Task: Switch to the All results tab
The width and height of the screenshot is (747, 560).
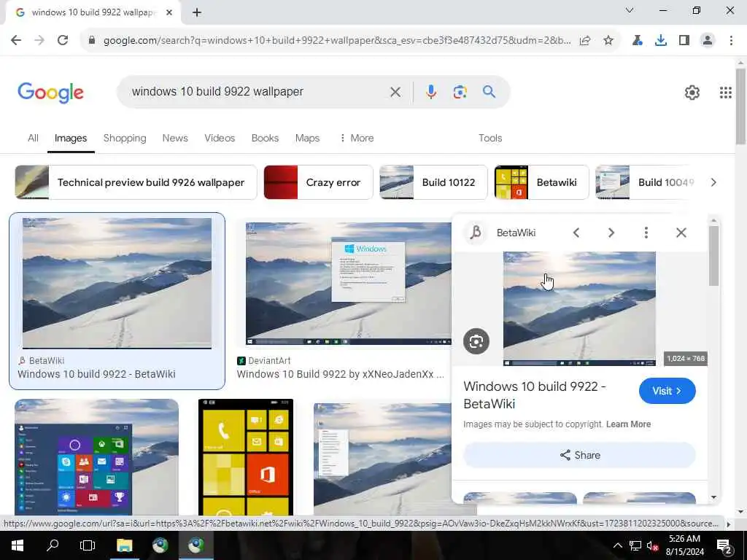Action: (x=33, y=138)
